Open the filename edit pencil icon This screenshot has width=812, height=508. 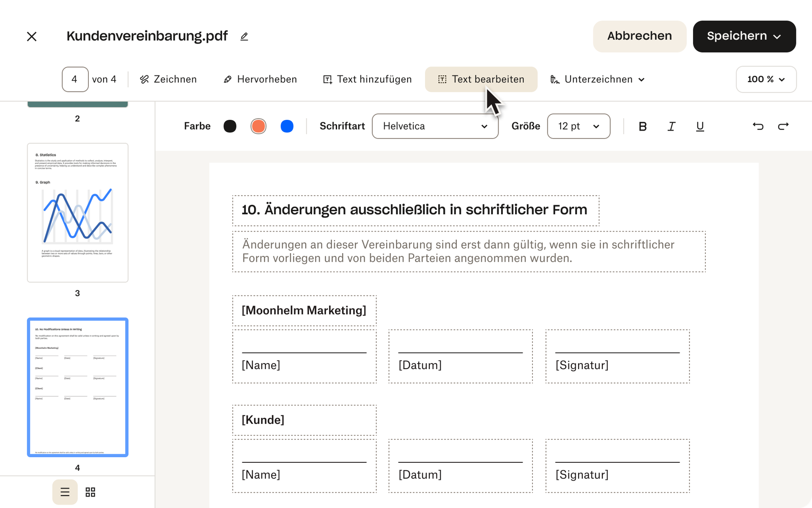pos(244,36)
